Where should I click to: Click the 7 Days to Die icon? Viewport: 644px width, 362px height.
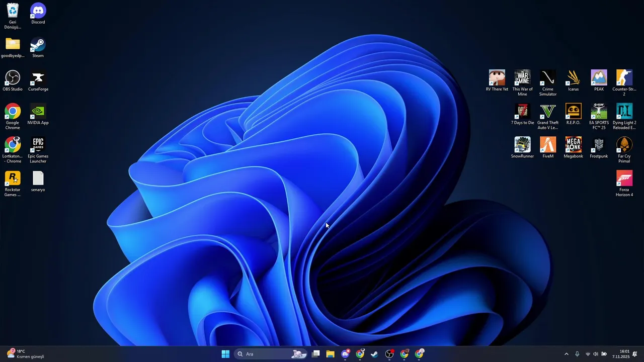coord(523,114)
